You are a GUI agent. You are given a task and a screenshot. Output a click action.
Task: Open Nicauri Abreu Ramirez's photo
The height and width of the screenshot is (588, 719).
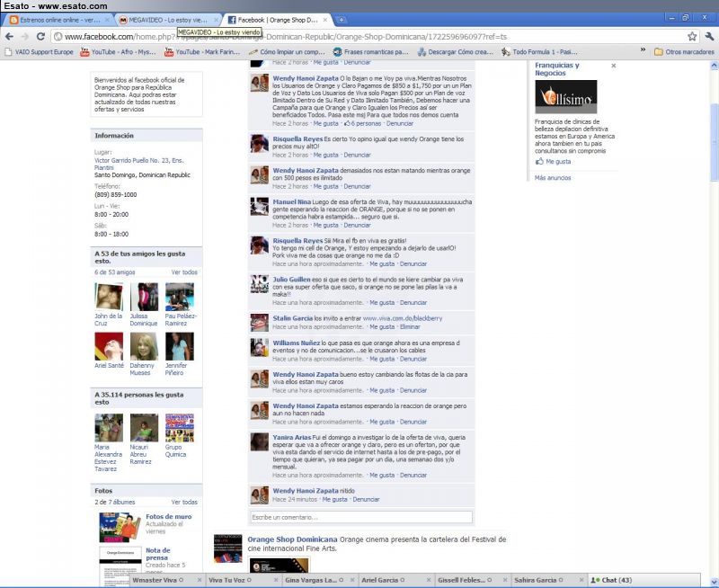point(144,428)
